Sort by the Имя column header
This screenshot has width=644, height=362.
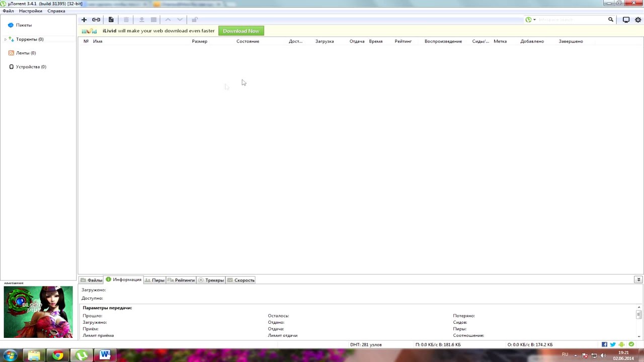[98, 41]
